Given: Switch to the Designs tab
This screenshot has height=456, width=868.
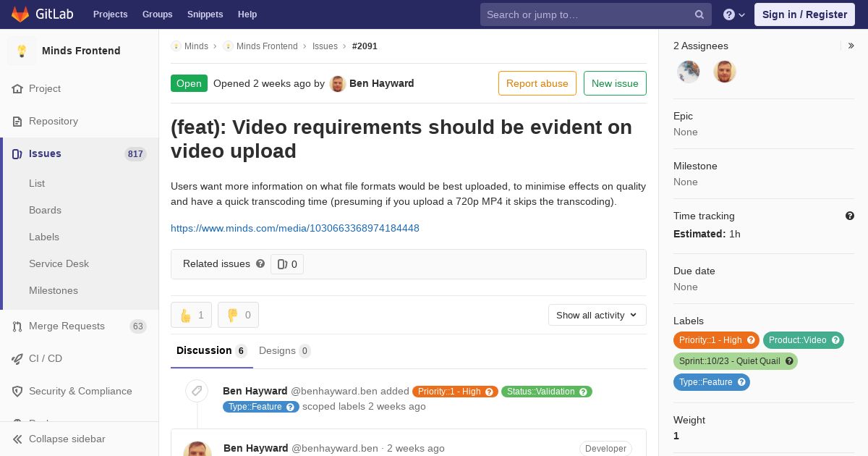Looking at the screenshot, I should coord(284,350).
